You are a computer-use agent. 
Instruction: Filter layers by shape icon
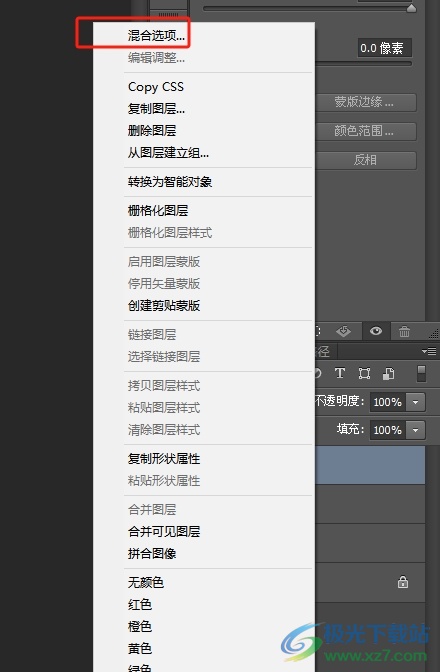click(x=364, y=373)
